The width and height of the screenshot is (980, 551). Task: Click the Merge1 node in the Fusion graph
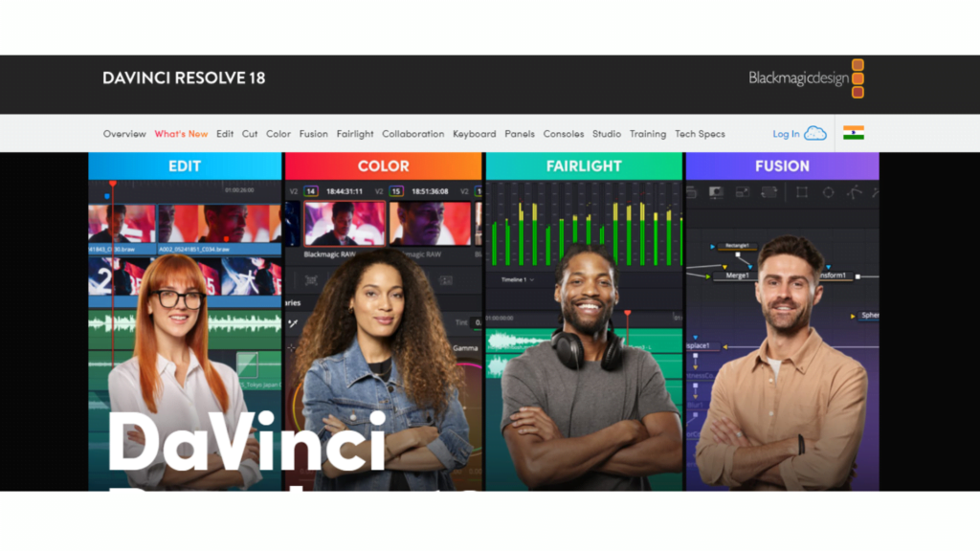click(737, 275)
